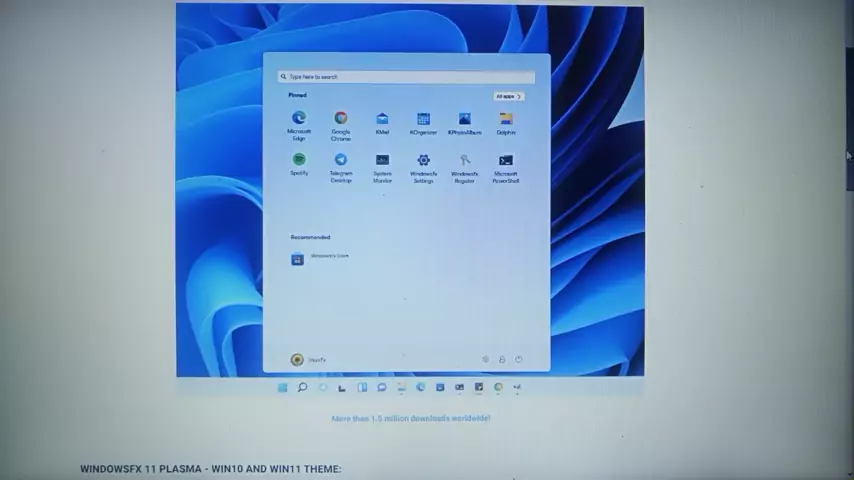854x480 pixels.
Task: Open the two-pane Widgets icon on taskbar
Action: click(x=362, y=387)
